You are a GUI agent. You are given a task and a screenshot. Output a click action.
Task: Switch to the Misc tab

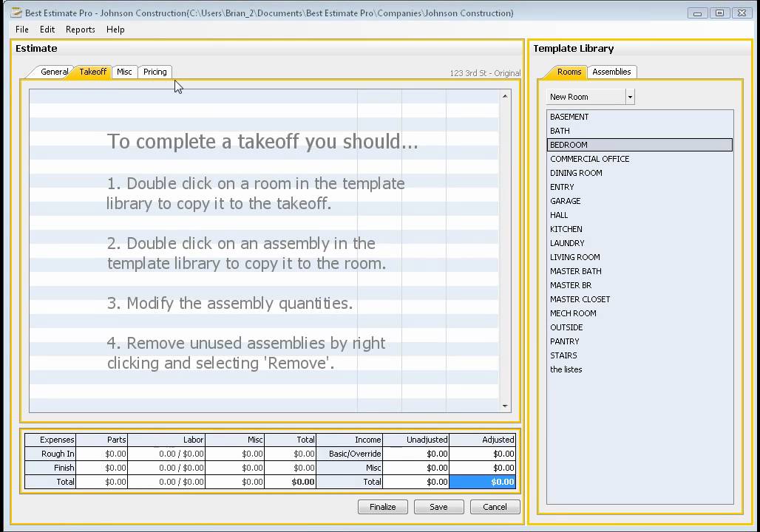[124, 72]
